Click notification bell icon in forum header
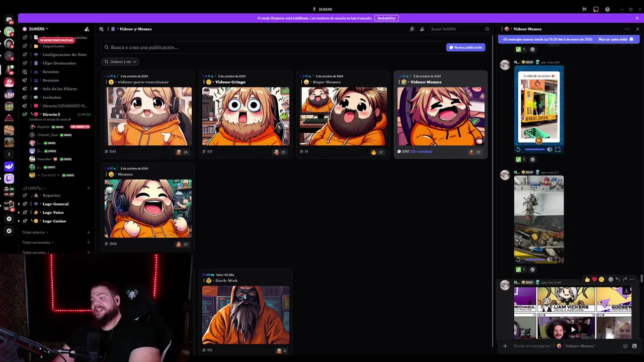 point(412,29)
